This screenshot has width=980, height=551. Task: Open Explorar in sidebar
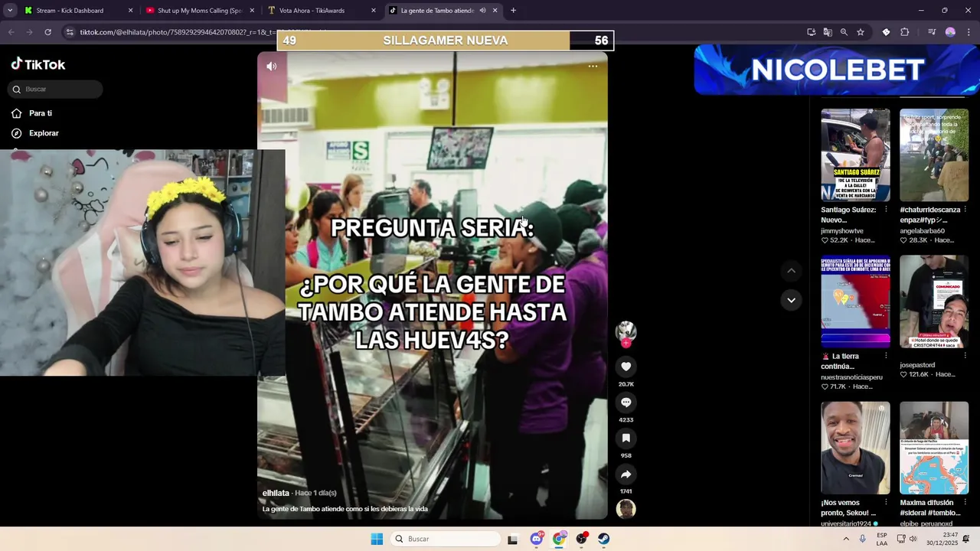[36, 133]
